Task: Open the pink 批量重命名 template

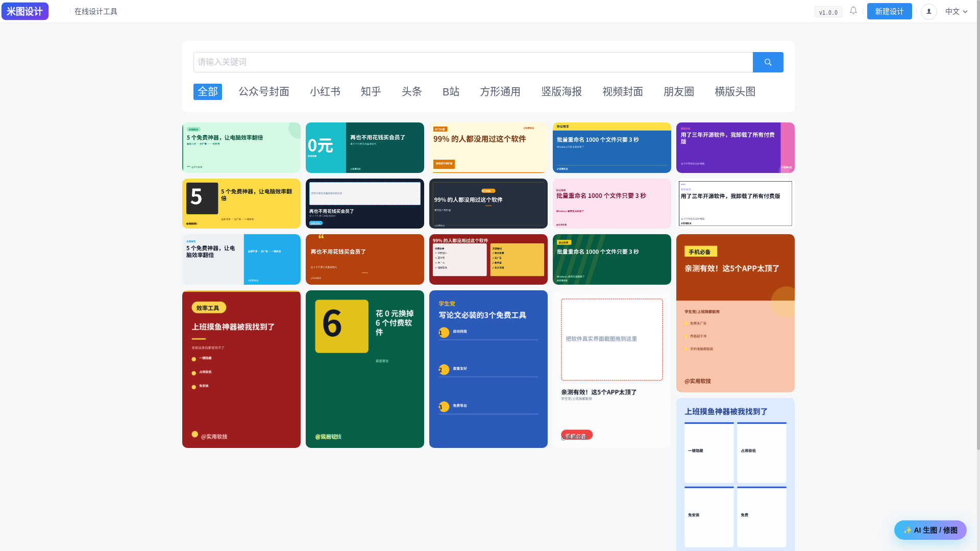Action: (x=612, y=204)
